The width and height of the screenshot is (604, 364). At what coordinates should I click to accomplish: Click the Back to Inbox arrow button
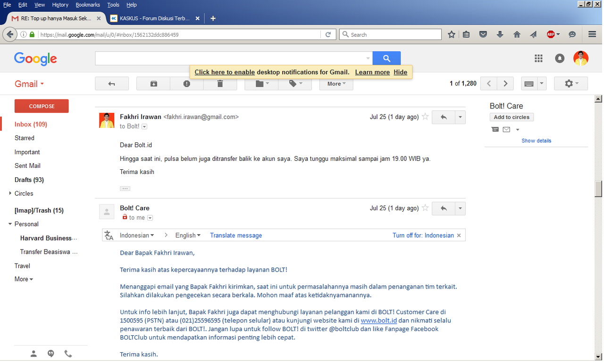pyautogui.click(x=112, y=83)
